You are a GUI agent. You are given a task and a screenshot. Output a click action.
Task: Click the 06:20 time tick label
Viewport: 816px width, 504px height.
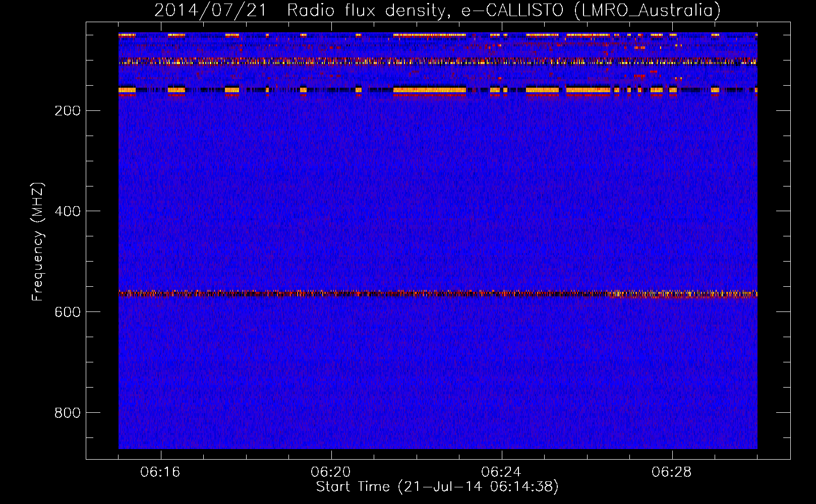(331, 472)
